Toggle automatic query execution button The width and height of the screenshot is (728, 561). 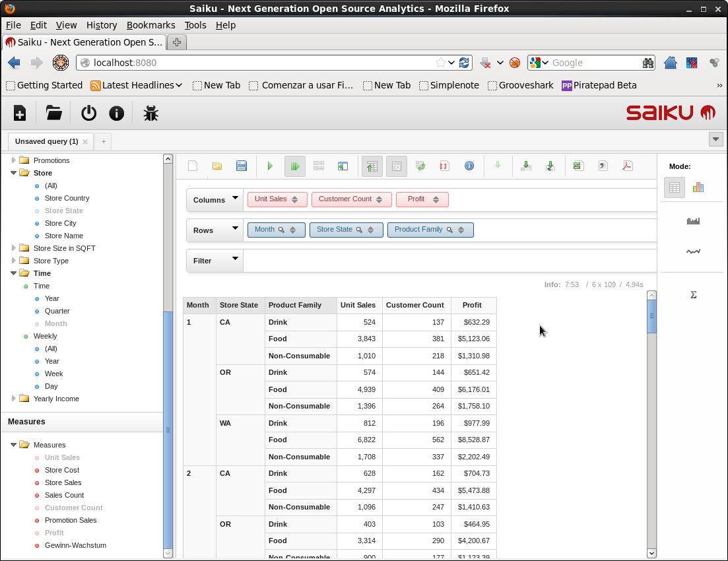[x=295, y=166]
